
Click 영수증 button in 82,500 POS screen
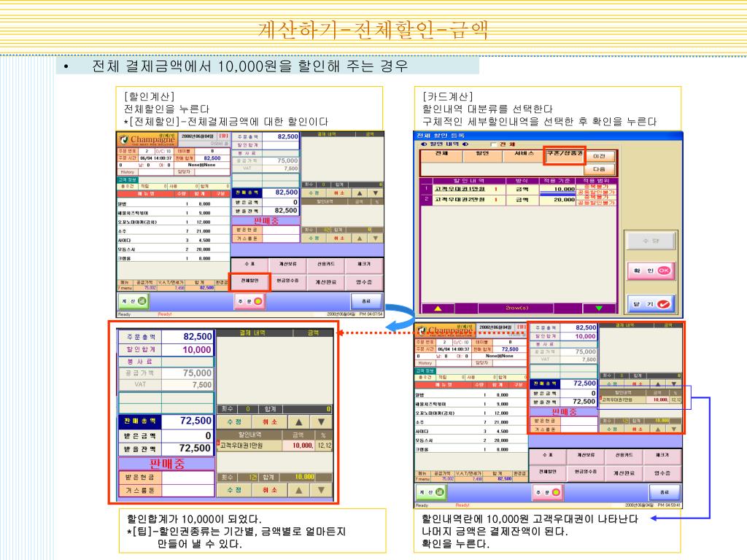[364, 281]
